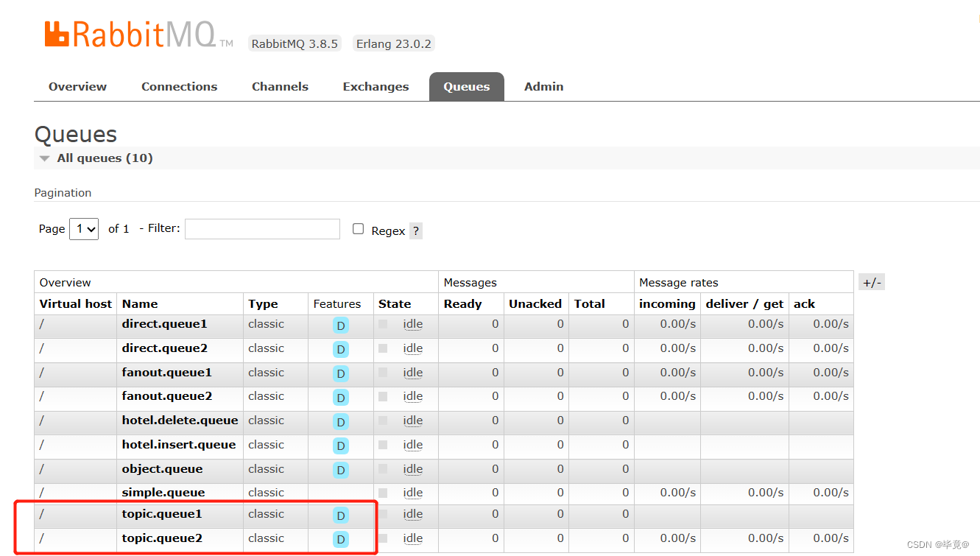Sort by the incoming rate column header
Screen dimensions: 980x556
click(667, 303)
